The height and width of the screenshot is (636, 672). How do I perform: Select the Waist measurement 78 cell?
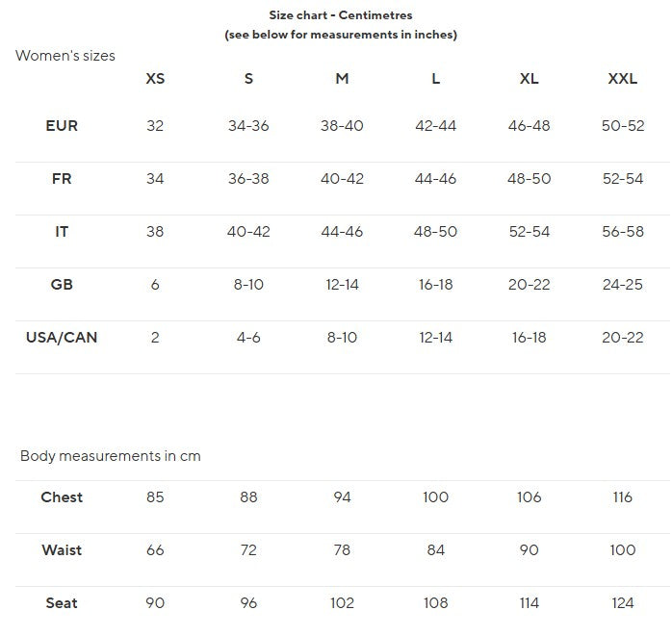[x=342, y=550]
